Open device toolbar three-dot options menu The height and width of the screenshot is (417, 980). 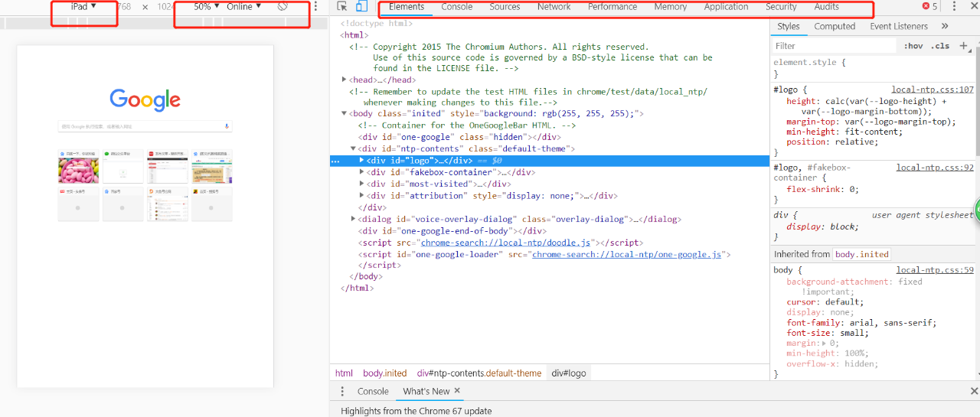pyautogui.click(x=316, y=6)
